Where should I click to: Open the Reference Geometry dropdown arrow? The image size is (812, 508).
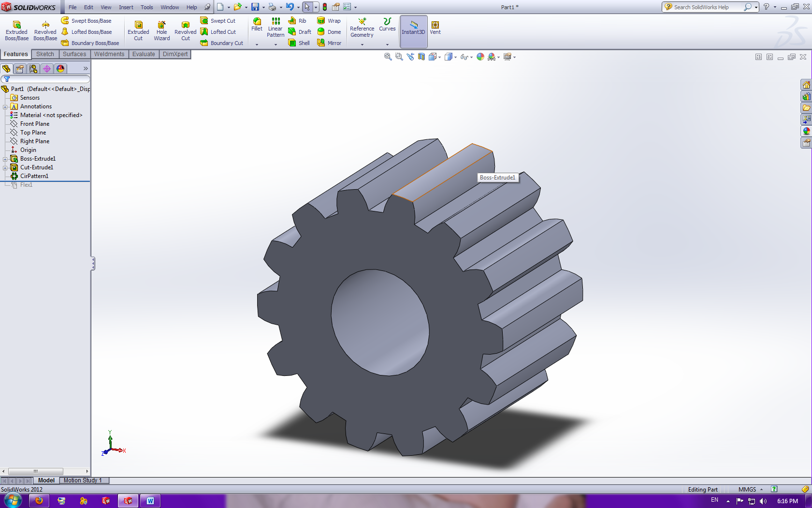click(x=362, y=45)
